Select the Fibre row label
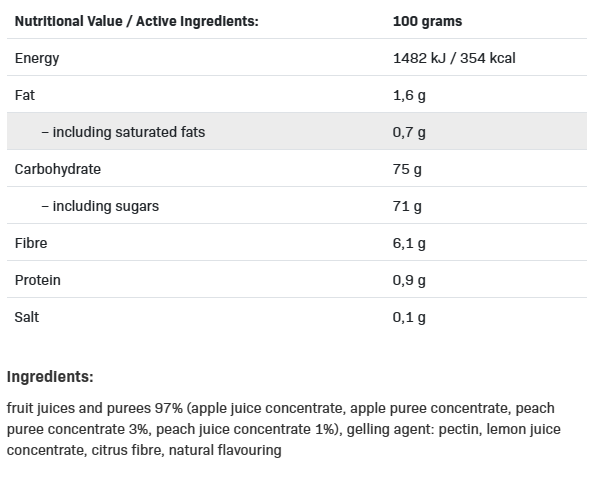Viewport: 600px width, 478px height. point(31,243)
